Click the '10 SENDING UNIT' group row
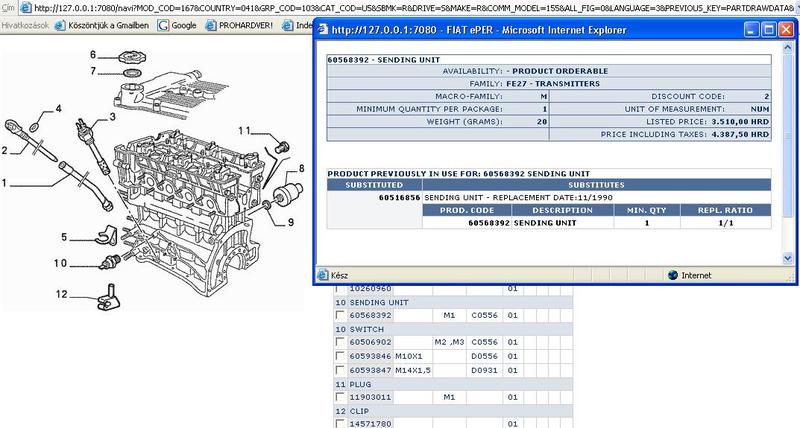Screen dimensions: 800x428 tap(453, 302)
